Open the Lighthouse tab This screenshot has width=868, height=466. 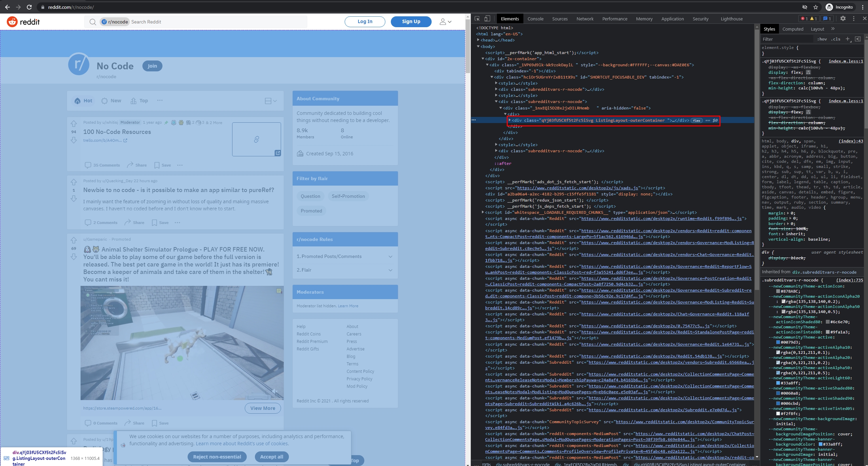[x=732, y=19]
